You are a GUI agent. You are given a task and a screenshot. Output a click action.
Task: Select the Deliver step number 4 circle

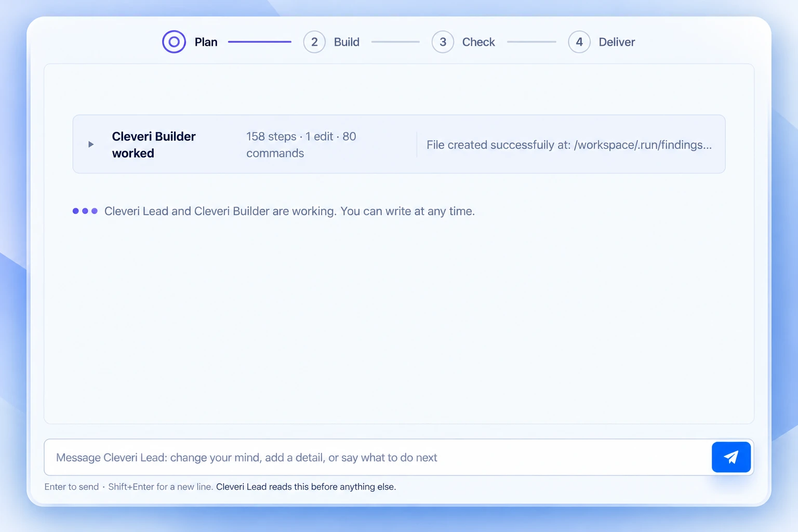pyautogui.click(x=579, y=42)
